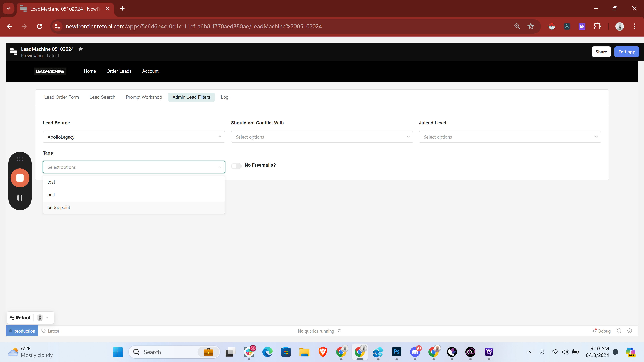644x362 pixels.
Task: Click the Tags Select options input field
Action: pyautogui.click(x=130, y=167)
